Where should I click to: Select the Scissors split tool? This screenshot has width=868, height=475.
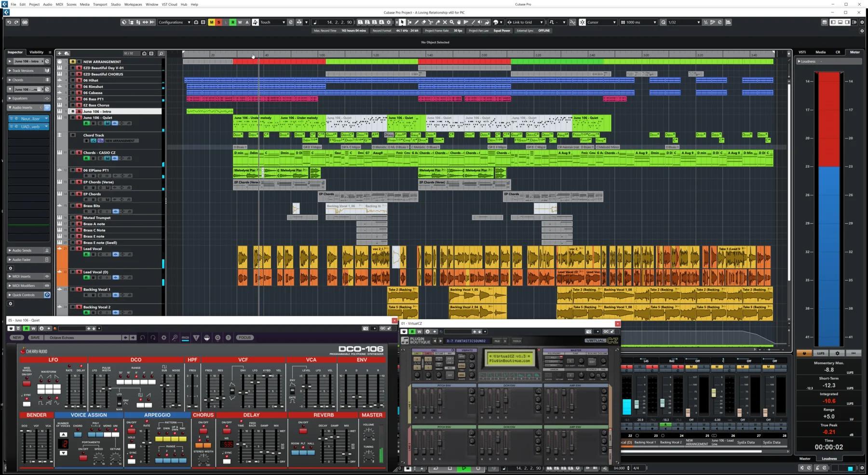(431, 22)
